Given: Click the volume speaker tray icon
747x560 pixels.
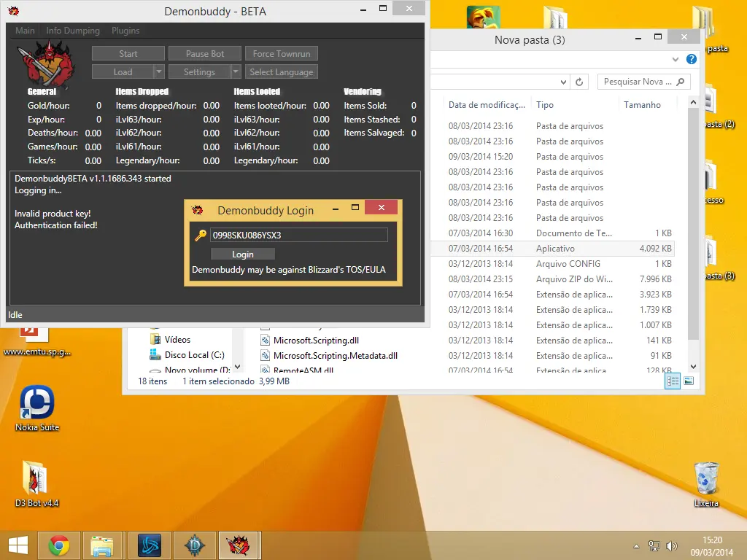Looking at the screenshot, I should pyautogui.click(x=672, y=546).
